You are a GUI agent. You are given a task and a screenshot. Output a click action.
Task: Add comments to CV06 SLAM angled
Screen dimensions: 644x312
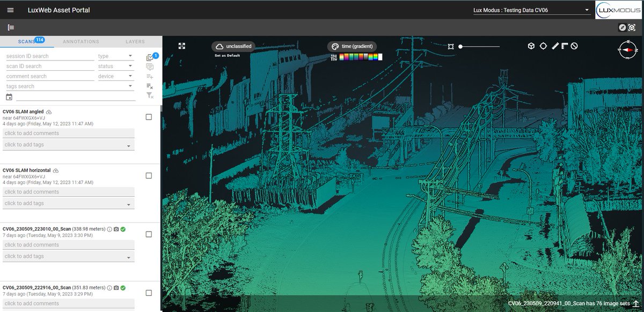coord(68,133)
